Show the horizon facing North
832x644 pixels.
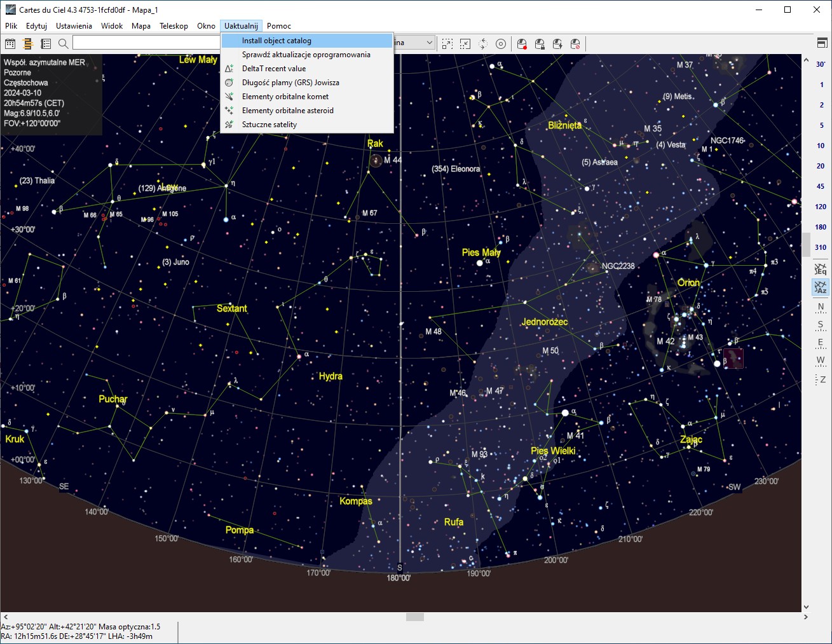coord(821,308)
